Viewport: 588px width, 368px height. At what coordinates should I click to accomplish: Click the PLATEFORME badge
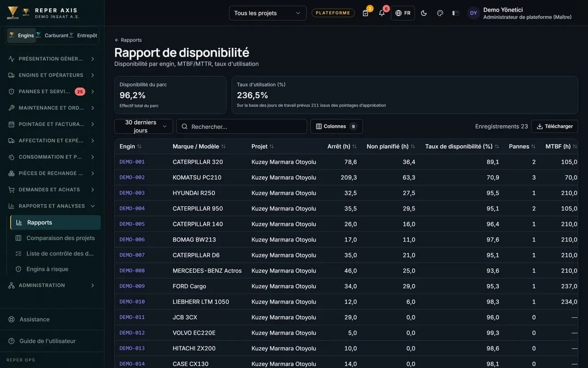coord(333,13)
